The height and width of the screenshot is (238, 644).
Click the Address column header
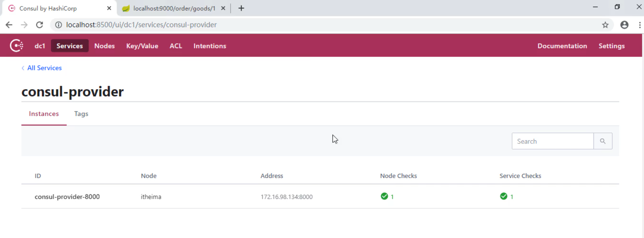271,176
